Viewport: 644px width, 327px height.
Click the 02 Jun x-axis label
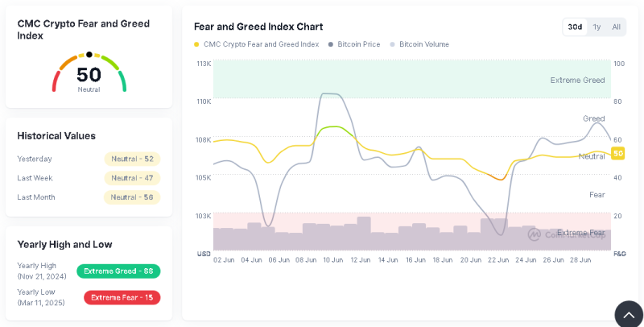coord(224,260)
